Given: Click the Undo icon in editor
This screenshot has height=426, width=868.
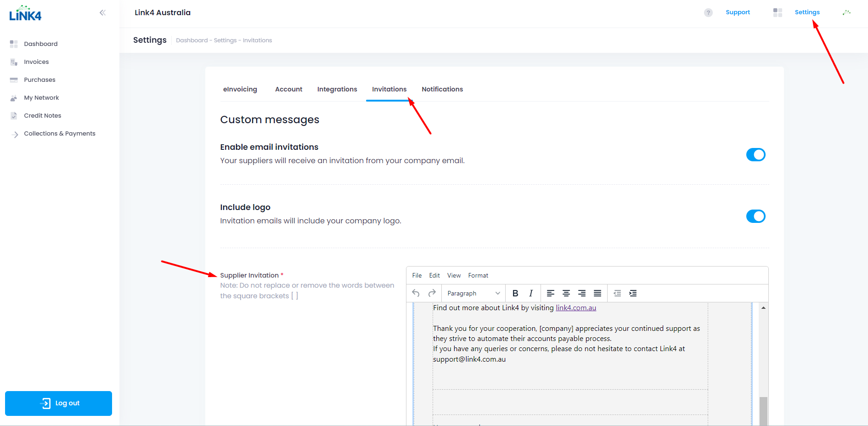Looking at the screenshot, I should (x=416, y=293).
